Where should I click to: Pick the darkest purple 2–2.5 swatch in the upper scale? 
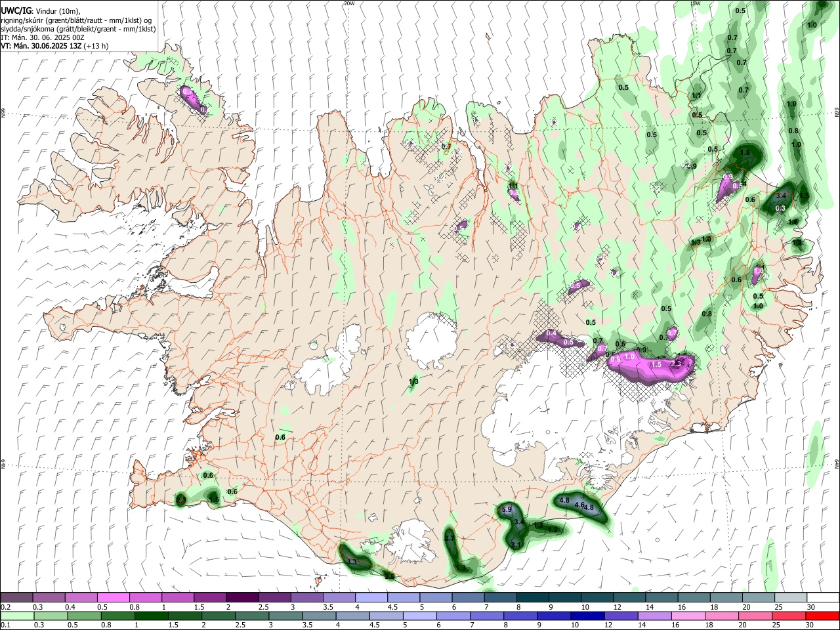pos(241,597)
